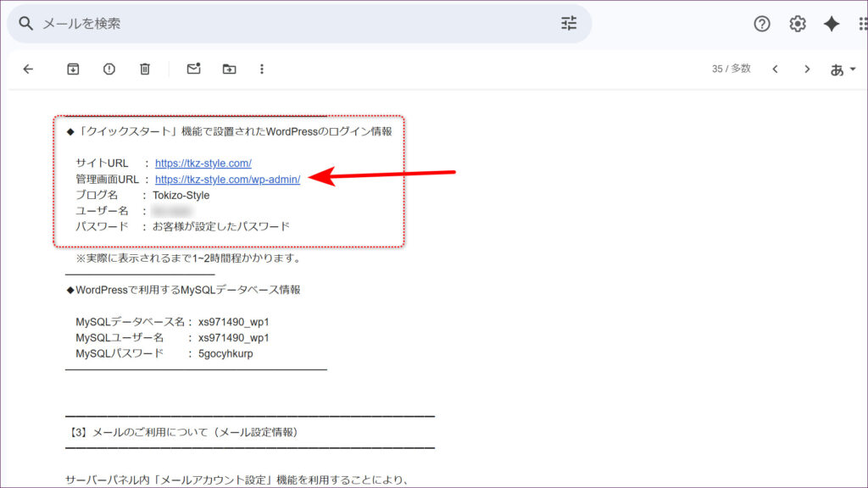The height and width of the screenshot is (488, 868).
Task: Archive this email
Action: click(74, 69)
